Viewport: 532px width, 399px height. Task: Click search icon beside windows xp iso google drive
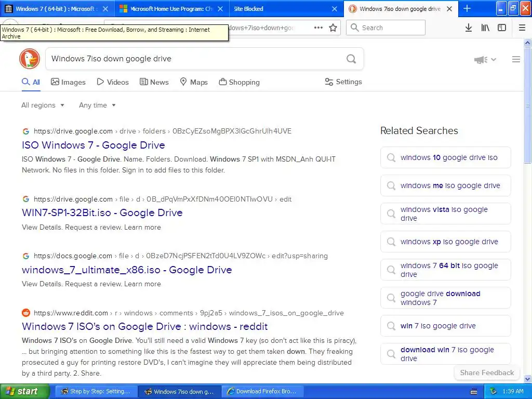click(x=391, y=242)
